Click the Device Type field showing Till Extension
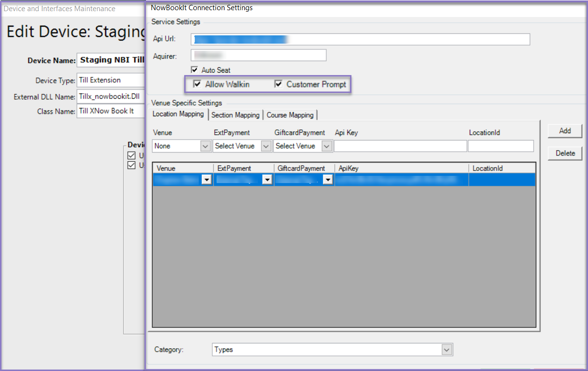Screen dimensions: 588x371 pyautogui.click(x=111, y=80)
